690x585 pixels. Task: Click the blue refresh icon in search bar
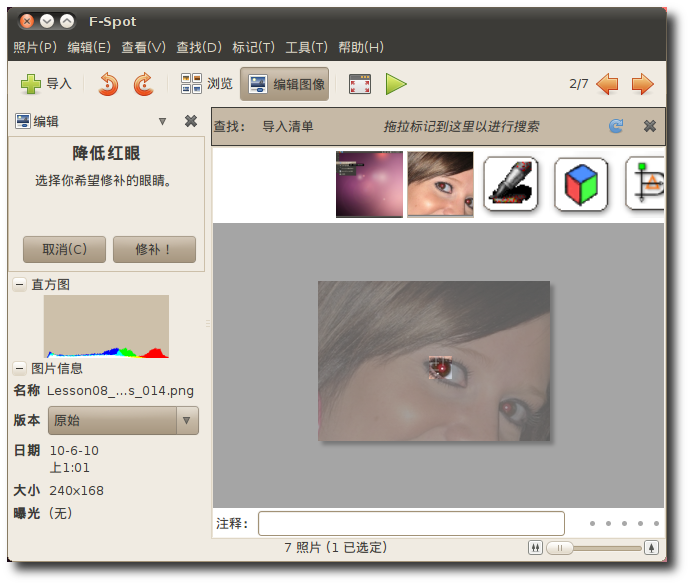(616, 126)
